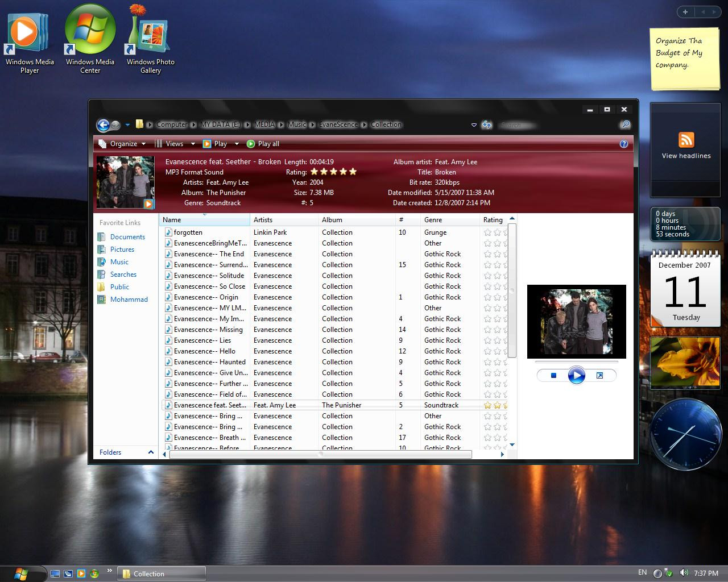Open Windows Media Player desktop shortcut

pos(30,43)
